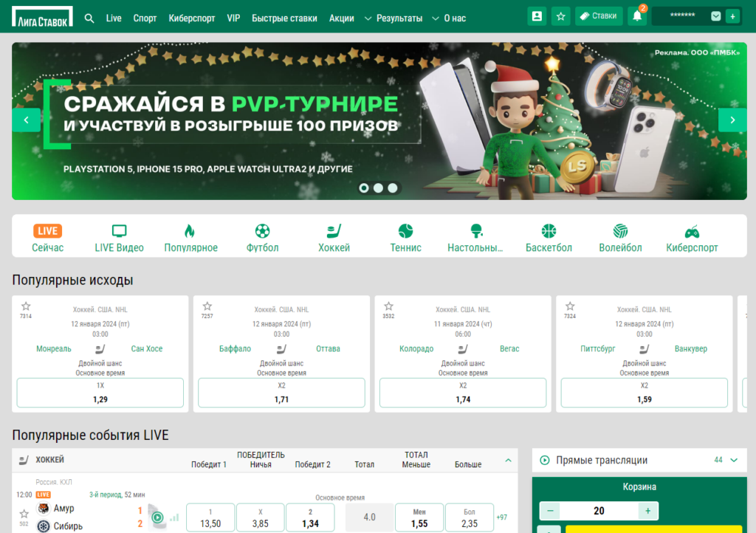Image resolution: width=756 pixels, height=533 pixels.
Task: Open the VIP menu item
Action: point(233,18)
